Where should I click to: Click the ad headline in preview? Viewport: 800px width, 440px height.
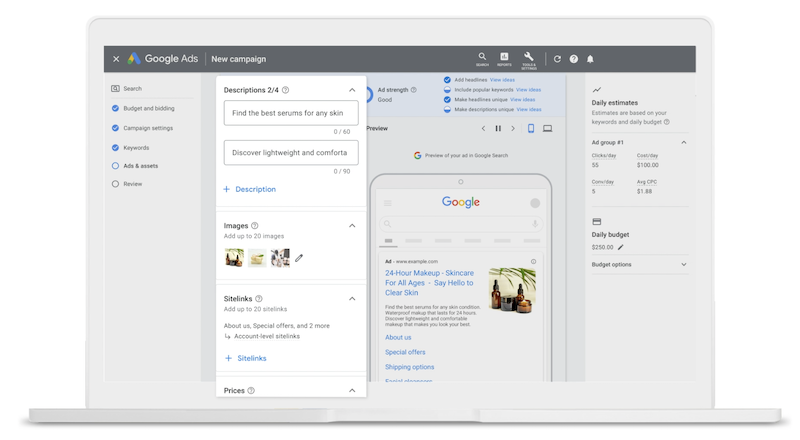[429, 283]
